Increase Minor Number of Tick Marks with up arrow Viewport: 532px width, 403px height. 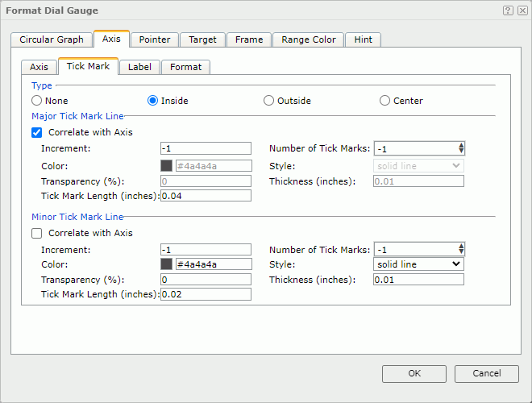point(461,247)
